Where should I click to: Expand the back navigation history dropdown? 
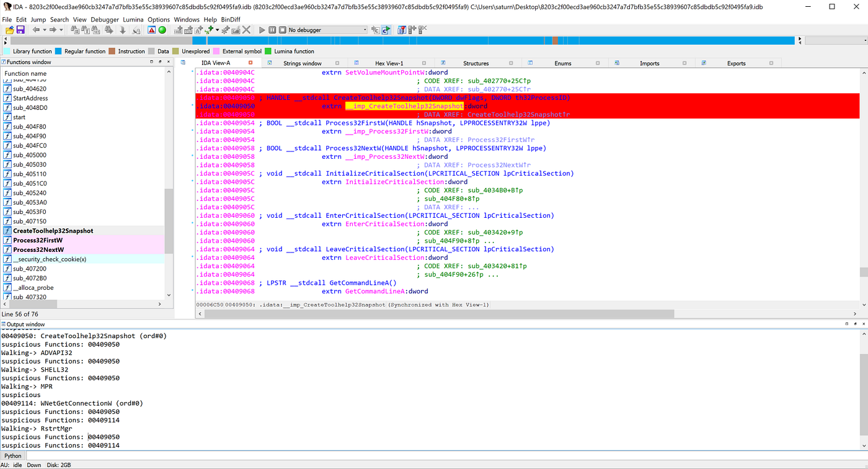pyautogui.click(x=44, y=29)
